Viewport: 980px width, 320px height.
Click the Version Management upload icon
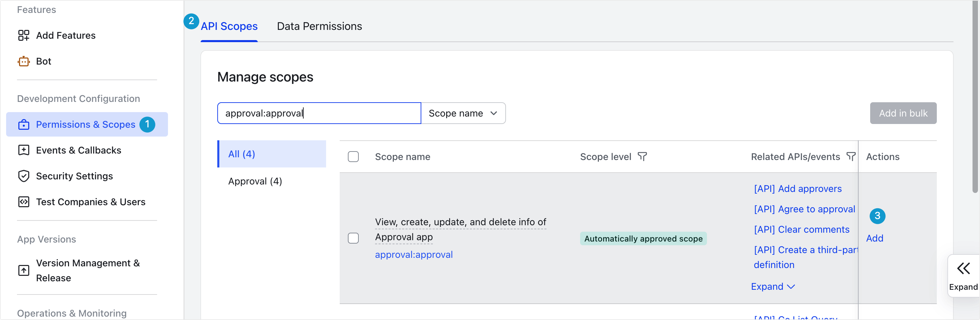(x=23, y=270)
